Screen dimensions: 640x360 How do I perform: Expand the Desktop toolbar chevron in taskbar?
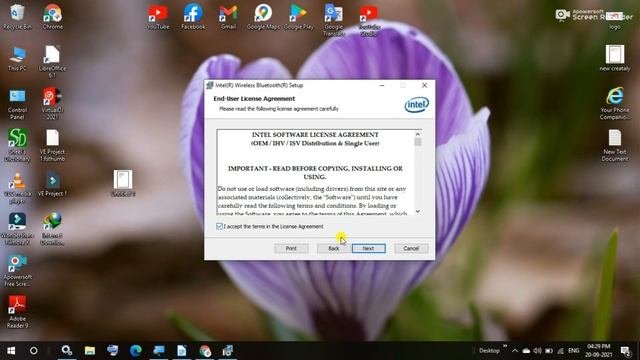505,346
